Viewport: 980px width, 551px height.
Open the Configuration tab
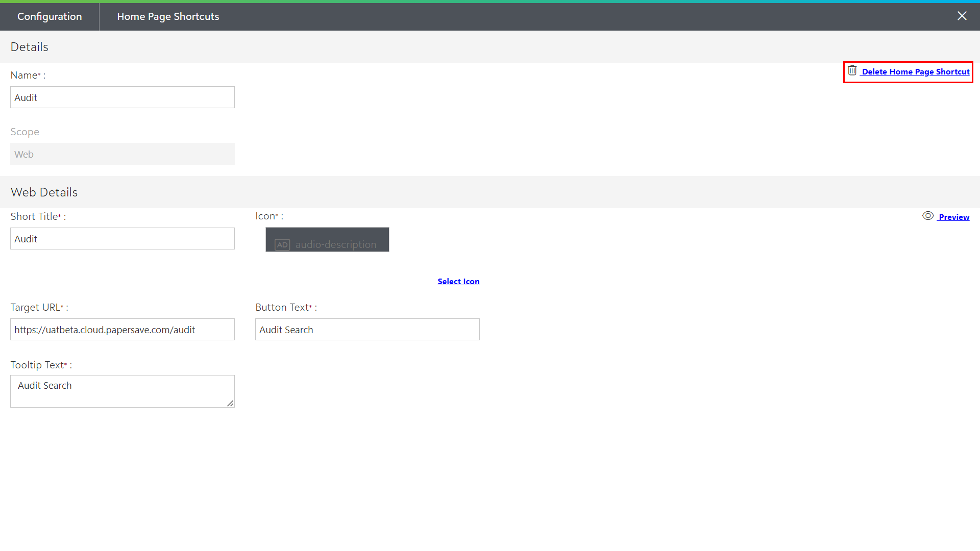(x=50, y=16)
